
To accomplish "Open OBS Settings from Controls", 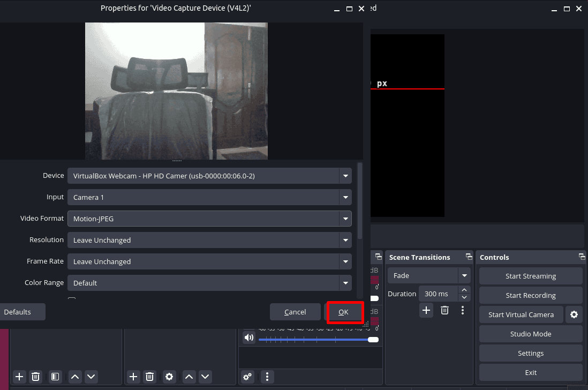I will 531,353.
